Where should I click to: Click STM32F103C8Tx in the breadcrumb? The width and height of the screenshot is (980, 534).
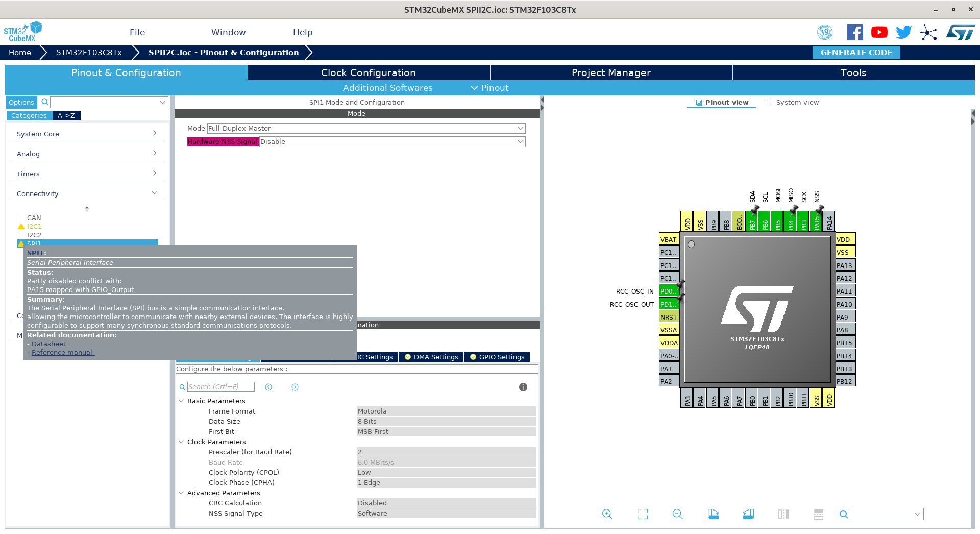point(89,52)
